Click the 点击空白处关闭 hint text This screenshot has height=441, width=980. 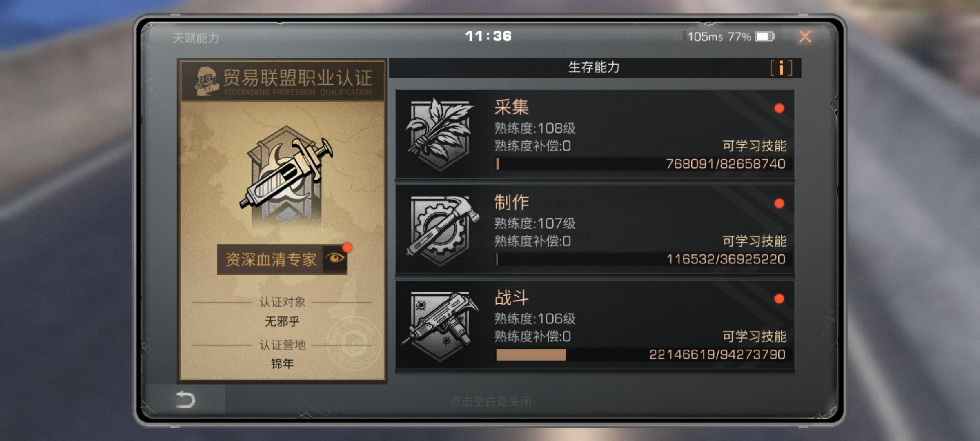click(490, 401)
